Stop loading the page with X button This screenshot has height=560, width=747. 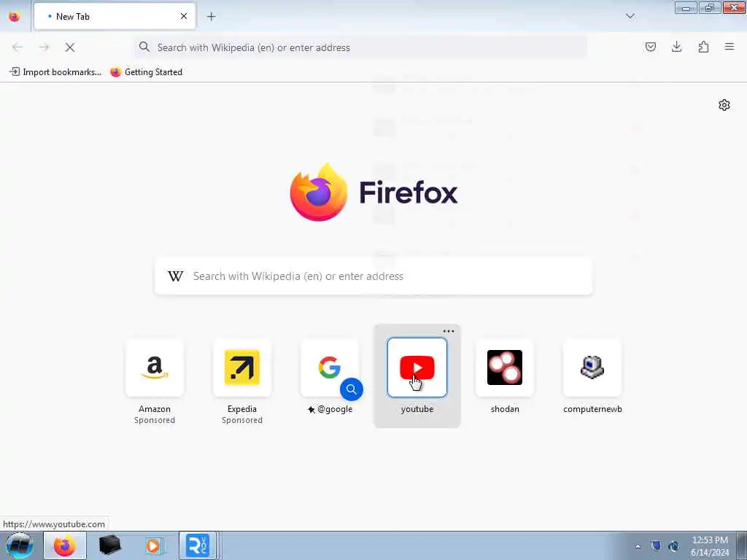point(70,47)
